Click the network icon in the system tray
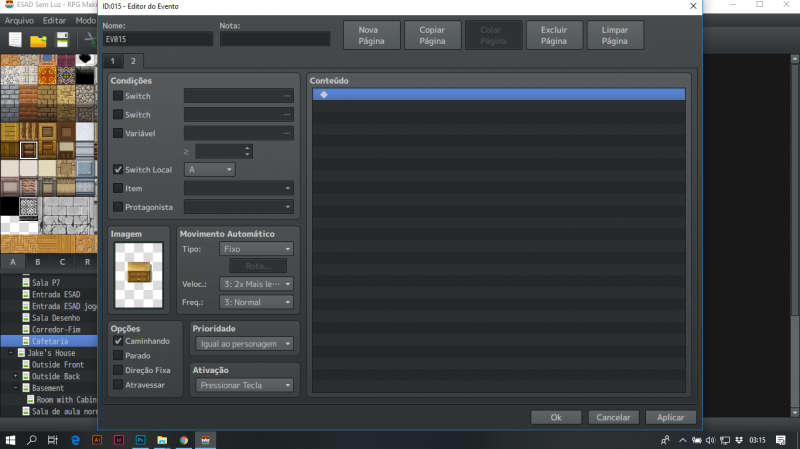Screen dimensions: 800x449 coord(724,440)
